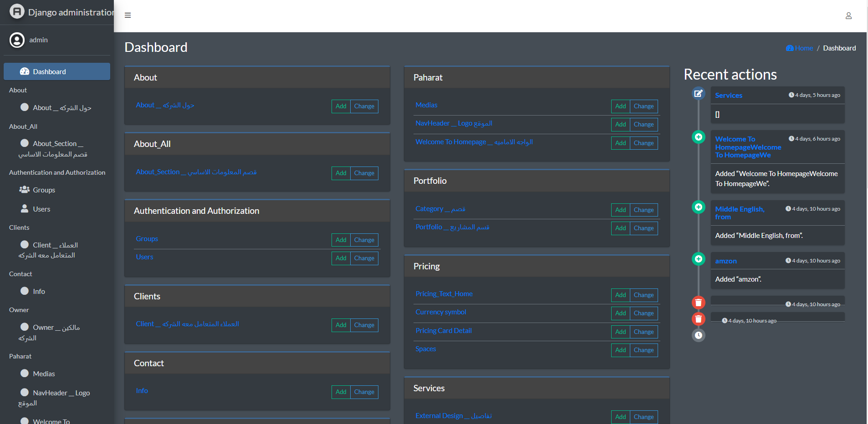The image size is (868, 424).
Task: Toggle the sidebar hamburger menu icon
Action: pyautogui.click(x=128, y=15)
